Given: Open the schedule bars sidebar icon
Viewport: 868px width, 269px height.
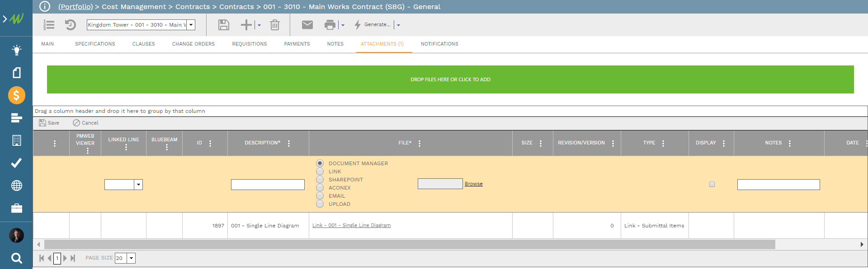Looking at the screenshot, I should click(x=16, y=118).
